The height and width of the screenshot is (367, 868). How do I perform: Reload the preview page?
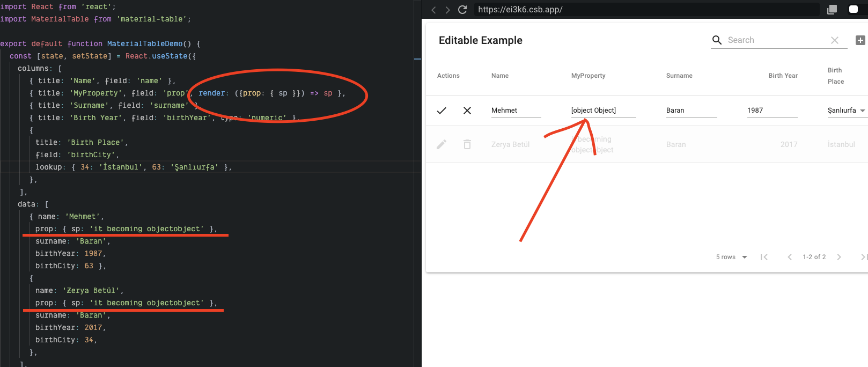pos(462,10)
